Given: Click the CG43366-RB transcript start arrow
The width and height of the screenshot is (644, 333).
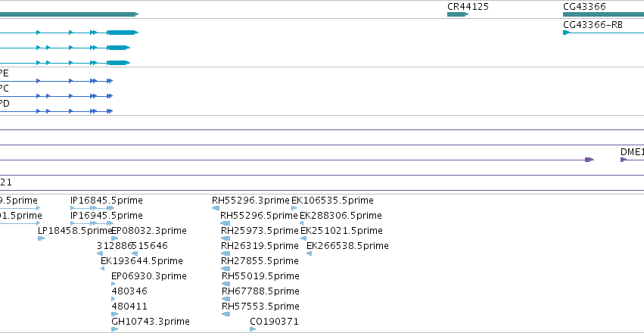Looking at the screenshot, I should 566,33.
